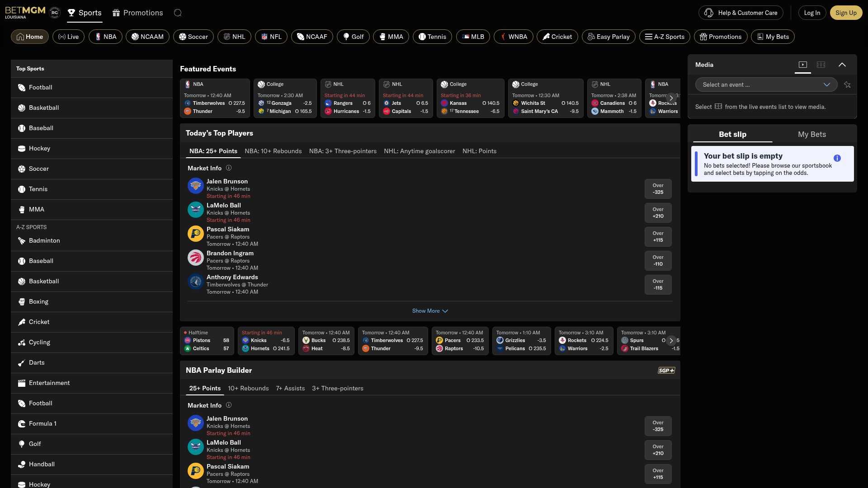Viewport: 868px width, 488px height.
Task: Click Market Info icon under Today's Top Players
Action: pyautogui.click(x=229, y=168)
